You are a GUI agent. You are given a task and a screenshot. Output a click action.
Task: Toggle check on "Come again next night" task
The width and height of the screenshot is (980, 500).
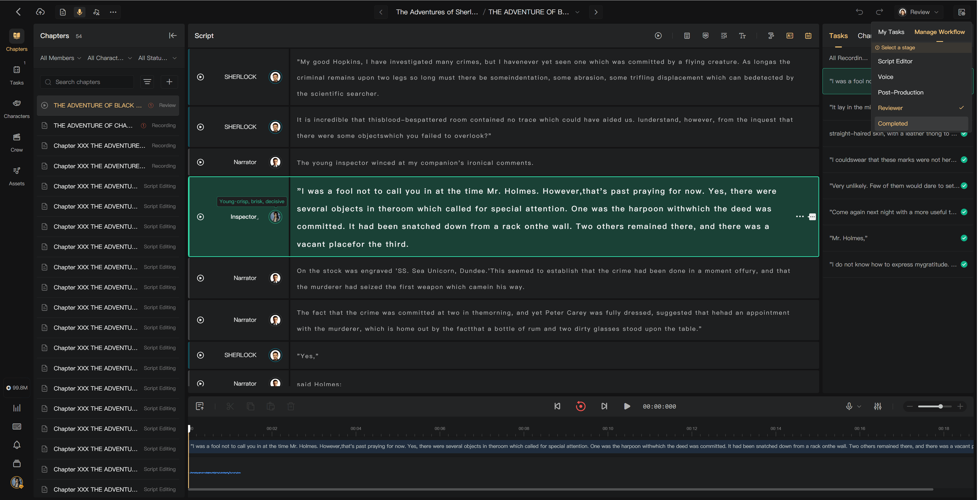coord(964,212)
